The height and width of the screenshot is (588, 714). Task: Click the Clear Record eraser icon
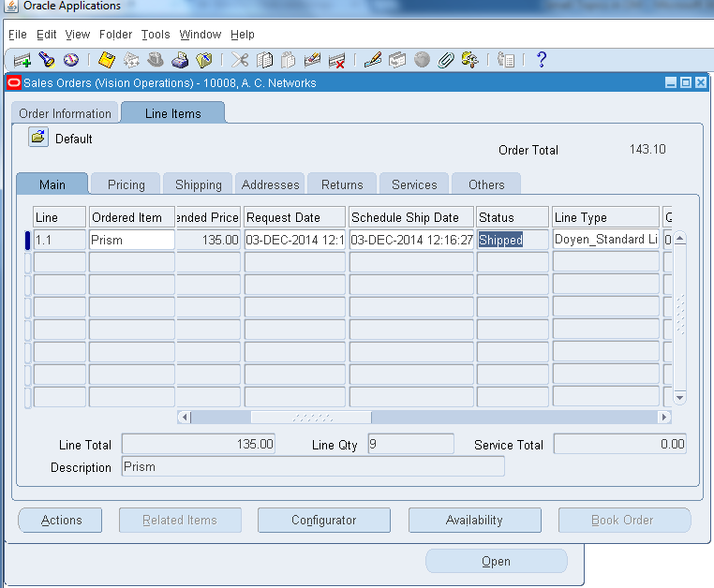[312, 60]
